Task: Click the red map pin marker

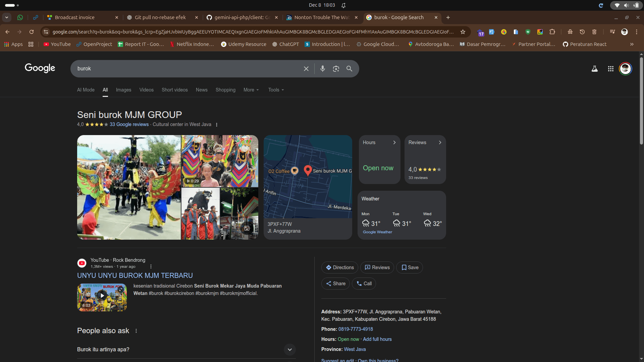Action: [308, 170]
